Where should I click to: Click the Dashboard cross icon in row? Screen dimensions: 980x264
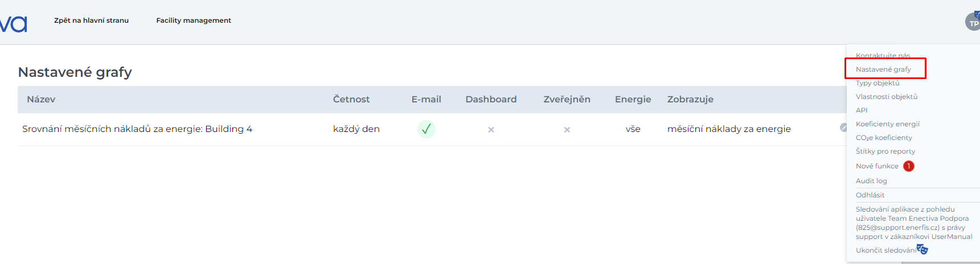[x=491, y=130]
